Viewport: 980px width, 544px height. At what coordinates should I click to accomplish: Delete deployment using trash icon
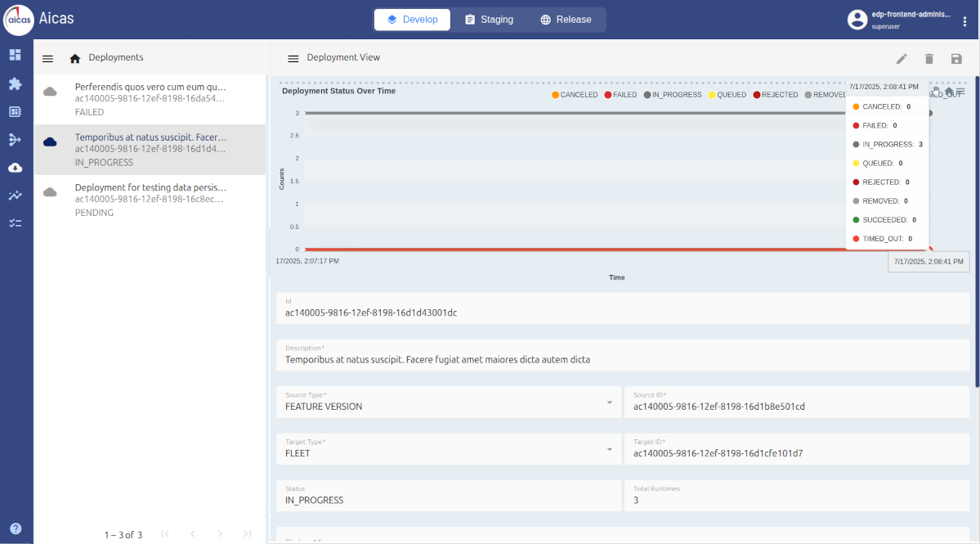pos(929,59)
